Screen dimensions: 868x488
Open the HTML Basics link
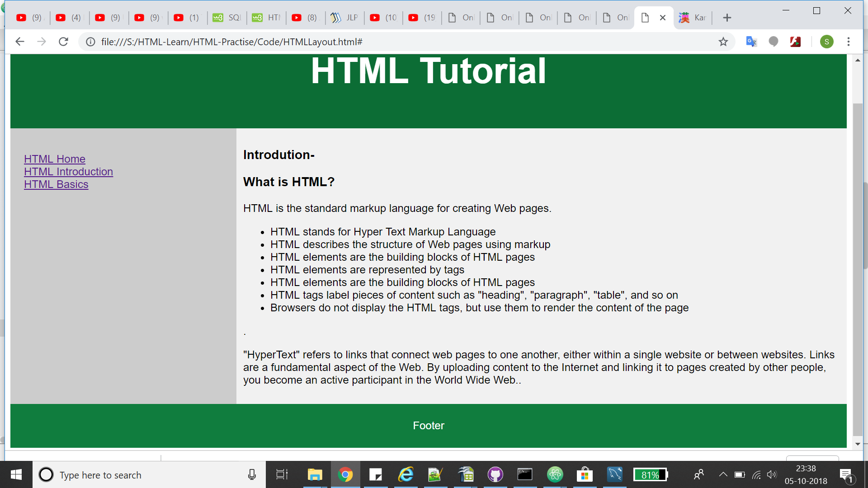[x=56, y=184]
